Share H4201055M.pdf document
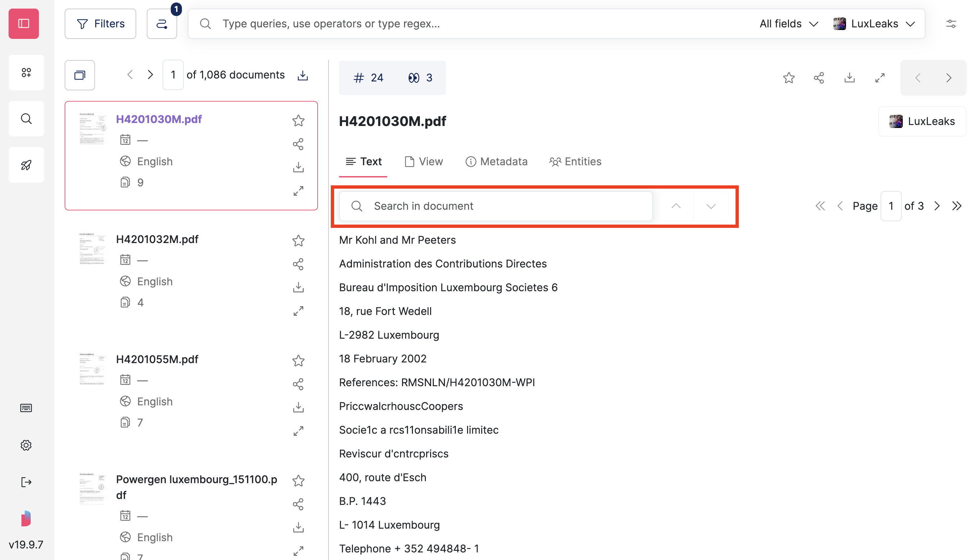This screenshot has width=973, height=560. (298, 384)
